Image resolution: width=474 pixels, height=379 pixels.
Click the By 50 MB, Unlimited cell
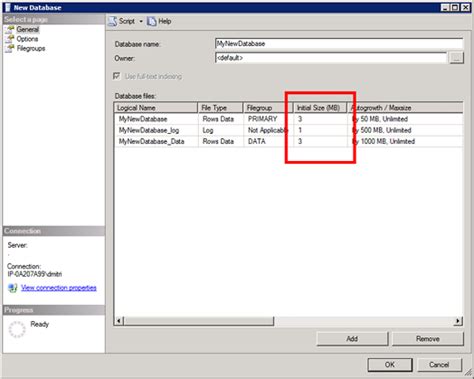(x=405, y=119)
